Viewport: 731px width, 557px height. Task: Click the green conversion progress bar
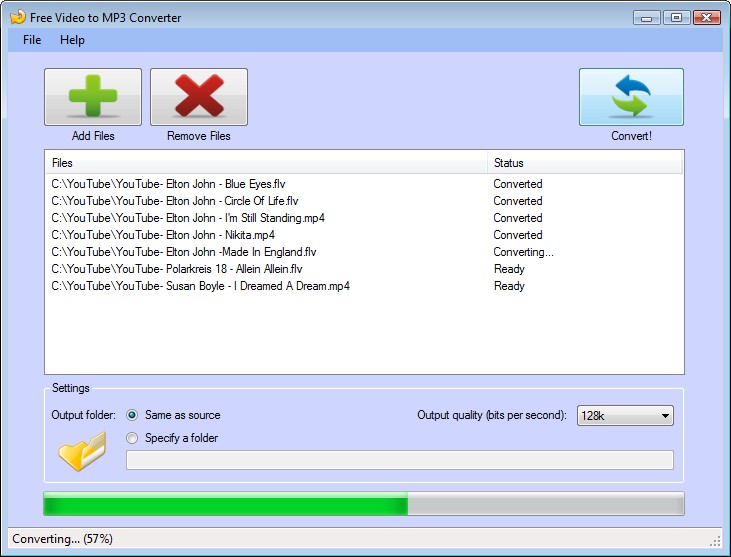click(364, 503)
